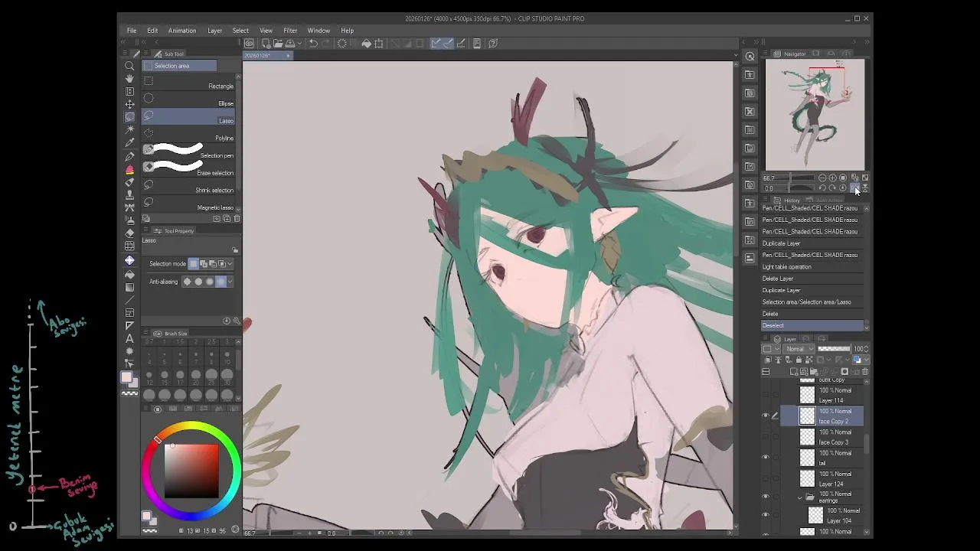Delete sub tool with the trash icon

click(237, 219)
